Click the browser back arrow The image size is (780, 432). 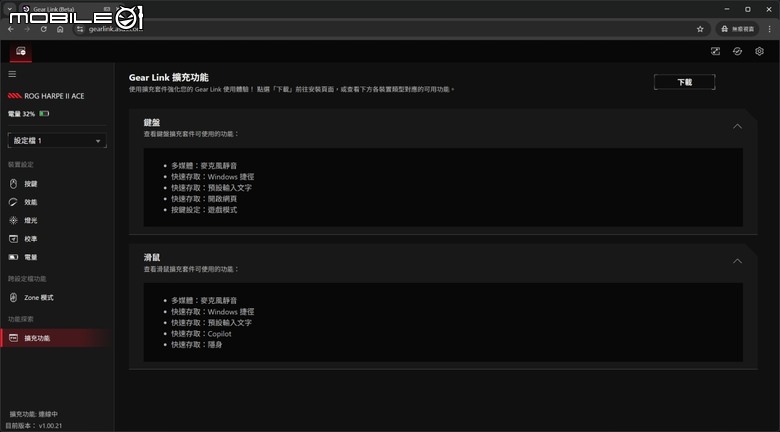11,29
